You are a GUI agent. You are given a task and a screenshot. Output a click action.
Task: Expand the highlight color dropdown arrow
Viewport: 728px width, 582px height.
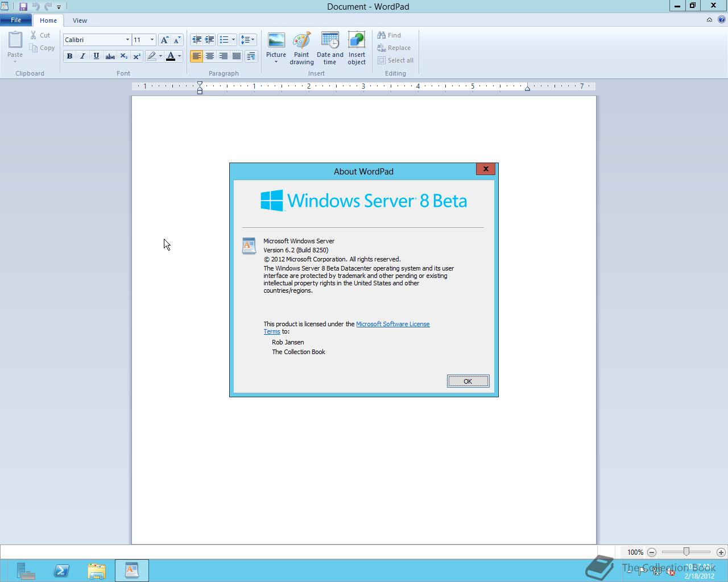[160, 56]
